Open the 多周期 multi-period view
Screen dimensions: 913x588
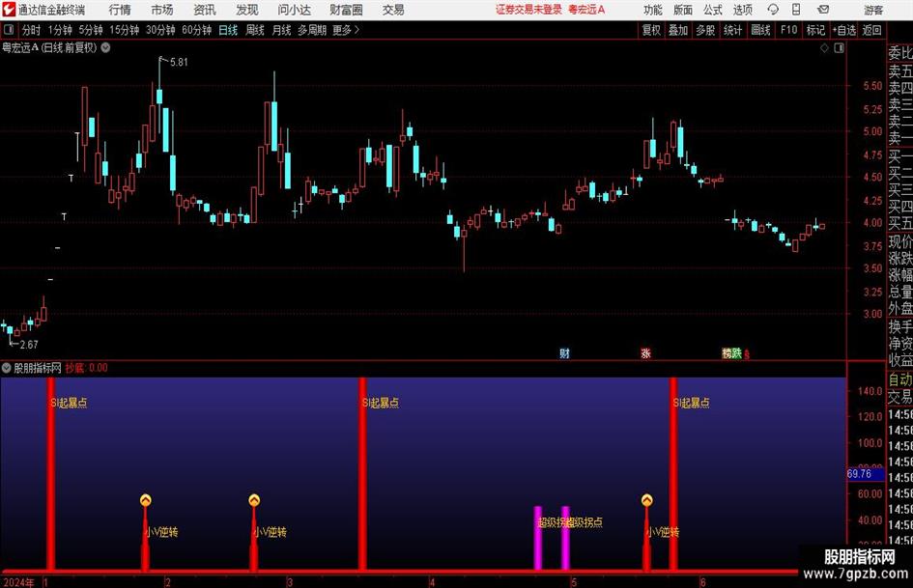coord(312,30)
